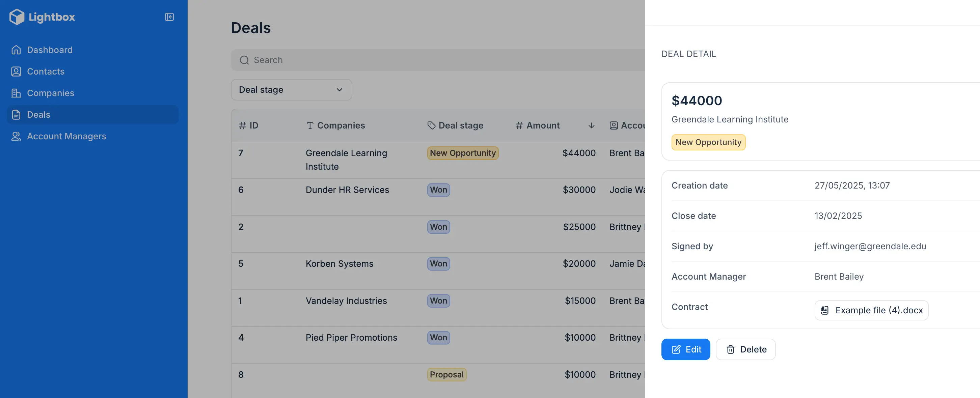Collapse the sidebar using the panel icon
Image resolution: width=980 pixels, height=398 pixels.
click(x=169, y=17)
